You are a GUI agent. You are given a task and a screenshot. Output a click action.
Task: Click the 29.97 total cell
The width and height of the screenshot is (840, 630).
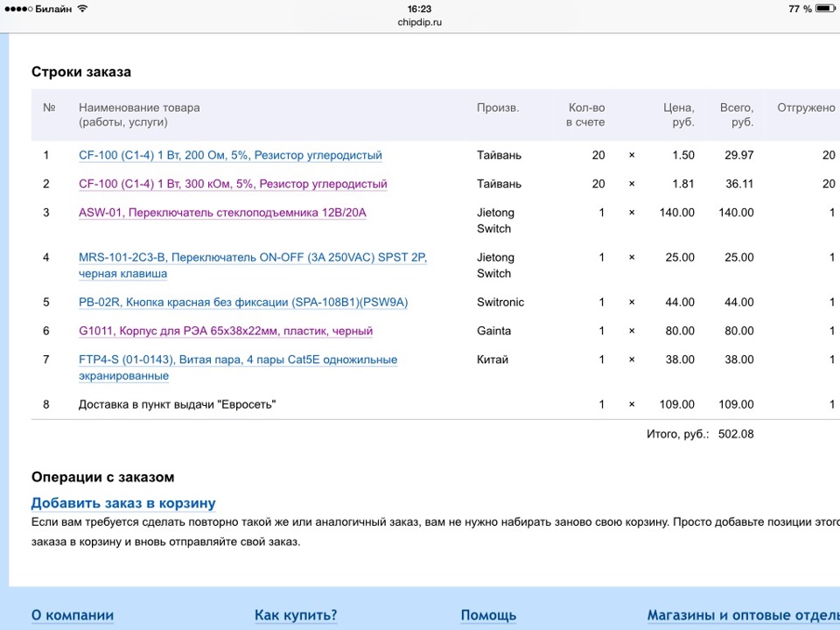pyautogui.click(x=738, y=156)
